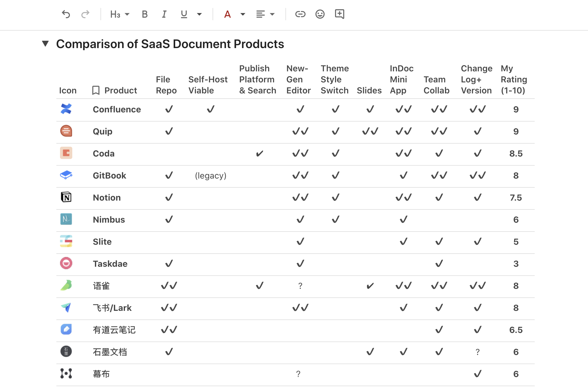The height and width of the screenshot is (392, 588).
Task: Click the 飞书/Lark product name
Action: click(112, 308)
